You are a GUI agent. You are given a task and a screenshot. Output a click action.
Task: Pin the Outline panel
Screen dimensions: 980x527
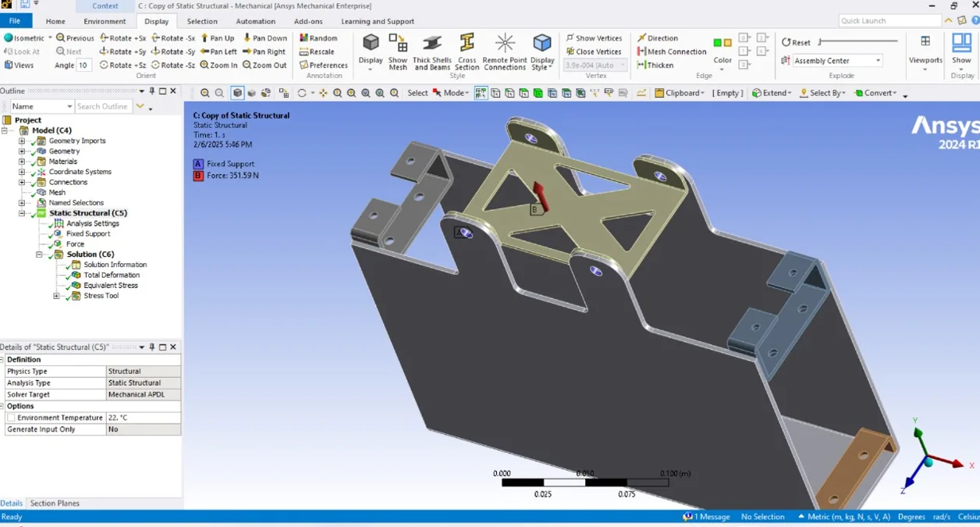[x=152, y=91]
